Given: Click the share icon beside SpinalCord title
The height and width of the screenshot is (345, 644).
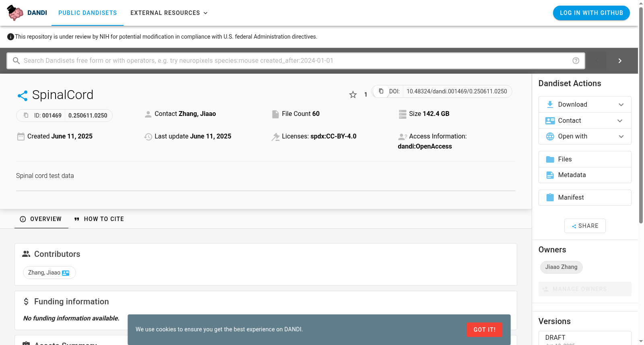Looking at the screenshot, I should [x=23, y=95].
